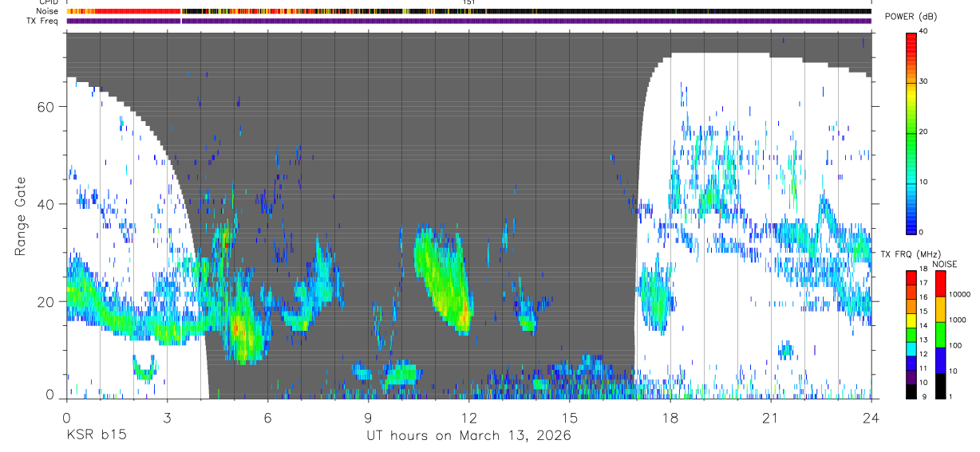Click the "12" tick on UT hours axis
The height and width of the screenshot is (452, 980).
click(x=468, y=417)
